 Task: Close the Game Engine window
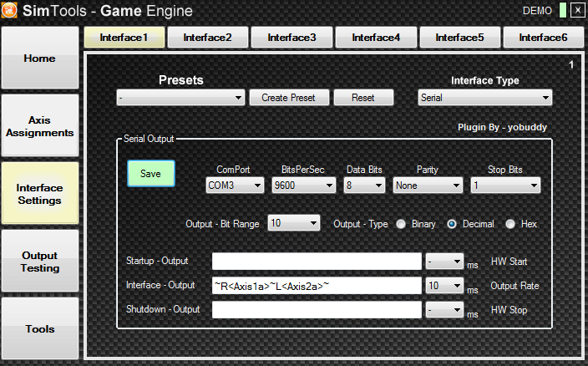coord(577,11)
